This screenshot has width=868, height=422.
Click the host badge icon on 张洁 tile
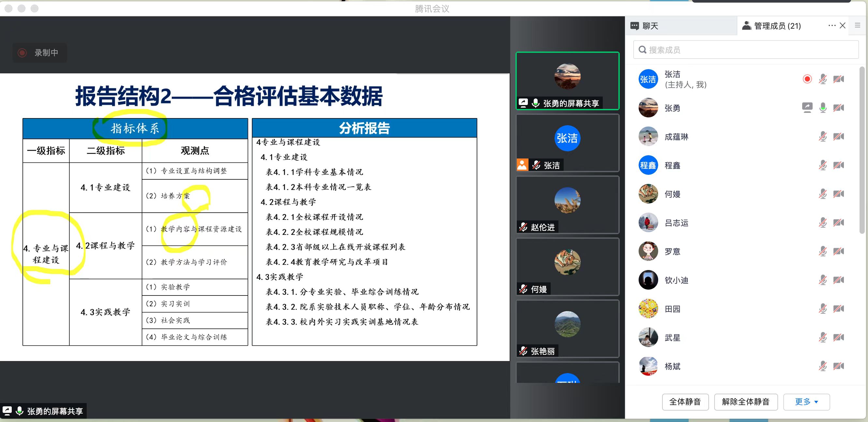click(x=522, y=165)
